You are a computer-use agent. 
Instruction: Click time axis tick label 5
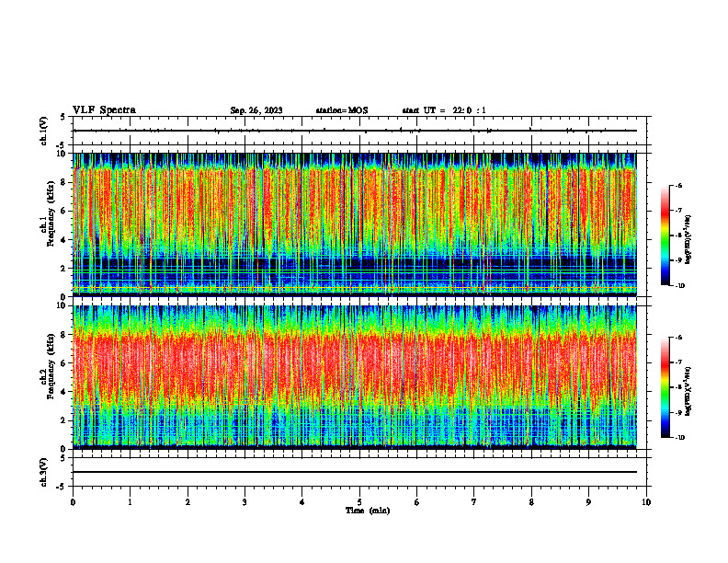tap(359, 502)
